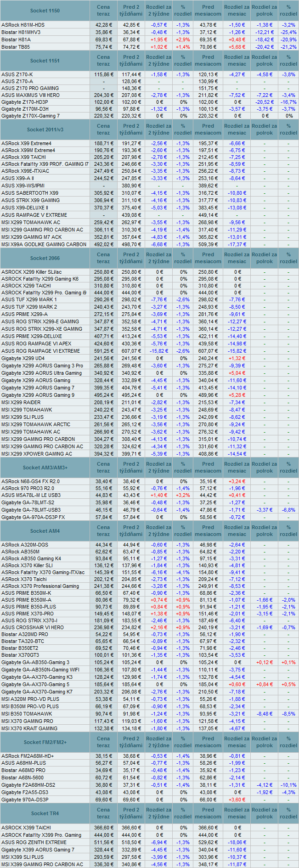The height and width of the screenshot is (868, 299).
Task: Select the 380,90 € two-weeks-ago price
Action: (131, 186)
